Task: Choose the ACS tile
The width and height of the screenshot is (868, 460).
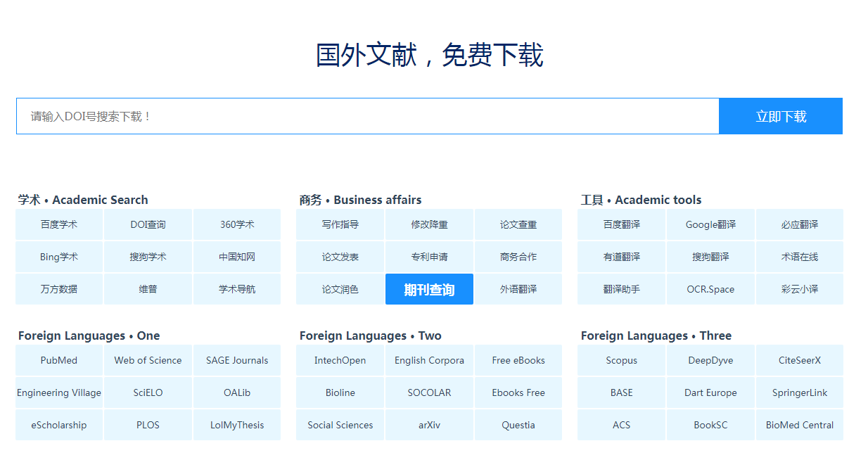Action: (x=622, y=425)
